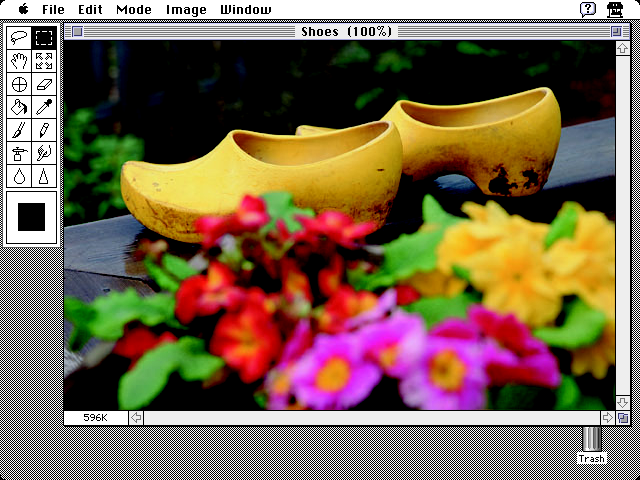The height and width of the screenshot is (480, 640).
Task: Pick the Pencil tool
Action: [x=43, y=130]
